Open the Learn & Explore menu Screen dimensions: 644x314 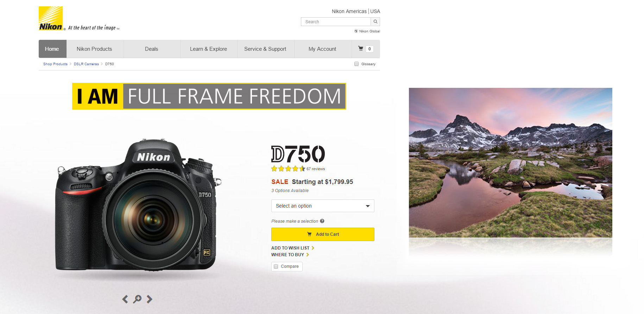pyautogui.click(x=208, y=49)
